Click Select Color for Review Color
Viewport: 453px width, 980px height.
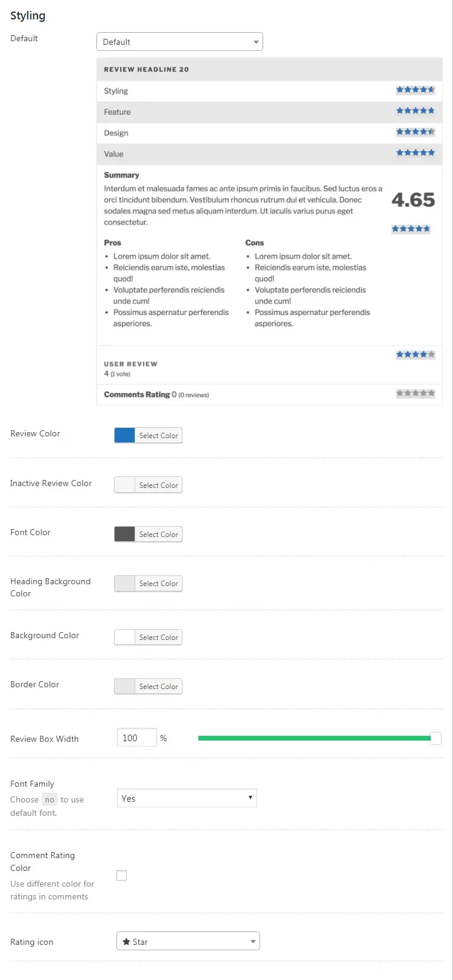click(158, 436)
